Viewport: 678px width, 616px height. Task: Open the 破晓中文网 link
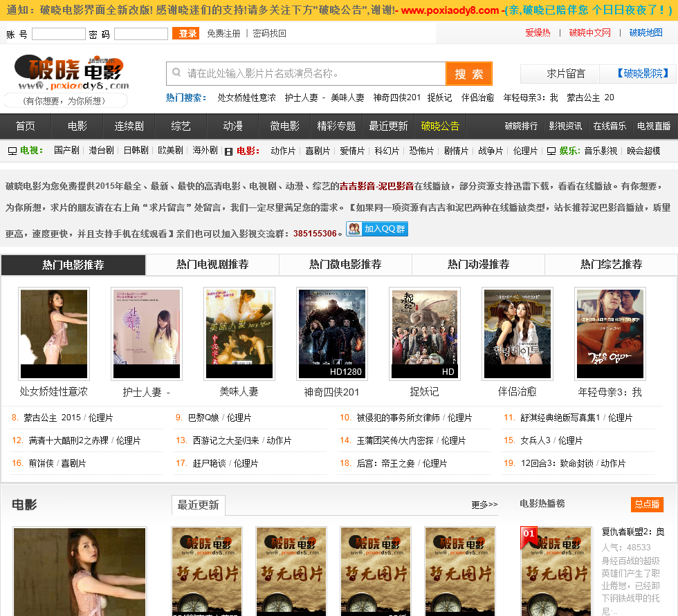589,32
